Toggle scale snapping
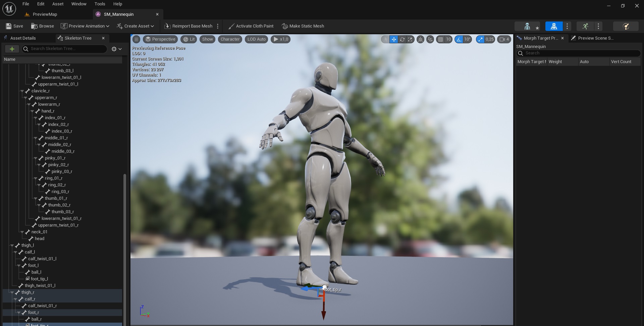 [x=480, y=39]
